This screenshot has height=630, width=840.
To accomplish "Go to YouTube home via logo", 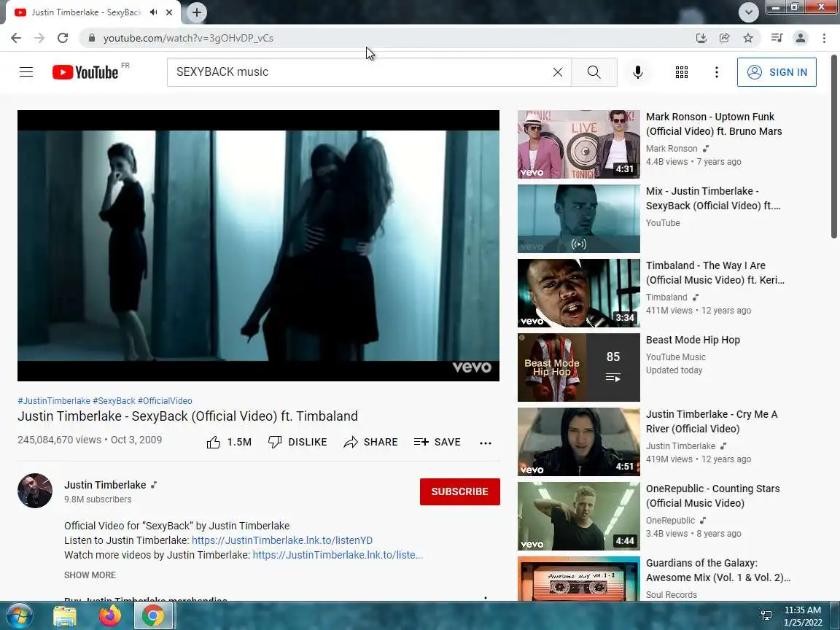I will click(85, 71).
